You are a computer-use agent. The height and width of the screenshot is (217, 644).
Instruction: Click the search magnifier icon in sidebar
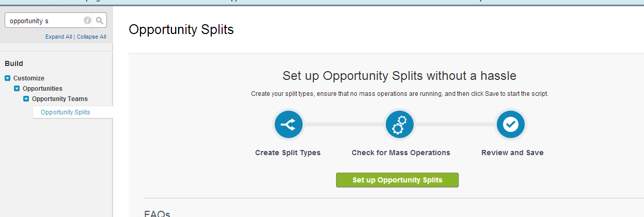[100, 21]
